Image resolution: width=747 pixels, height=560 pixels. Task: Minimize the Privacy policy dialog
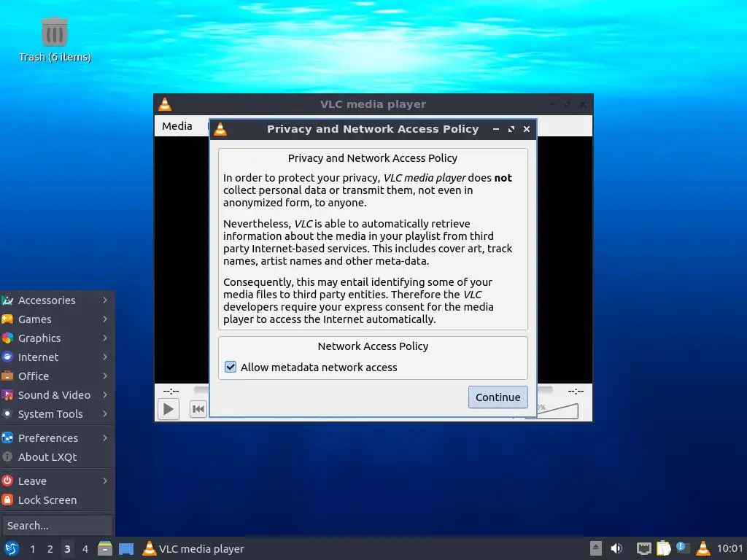496,129
